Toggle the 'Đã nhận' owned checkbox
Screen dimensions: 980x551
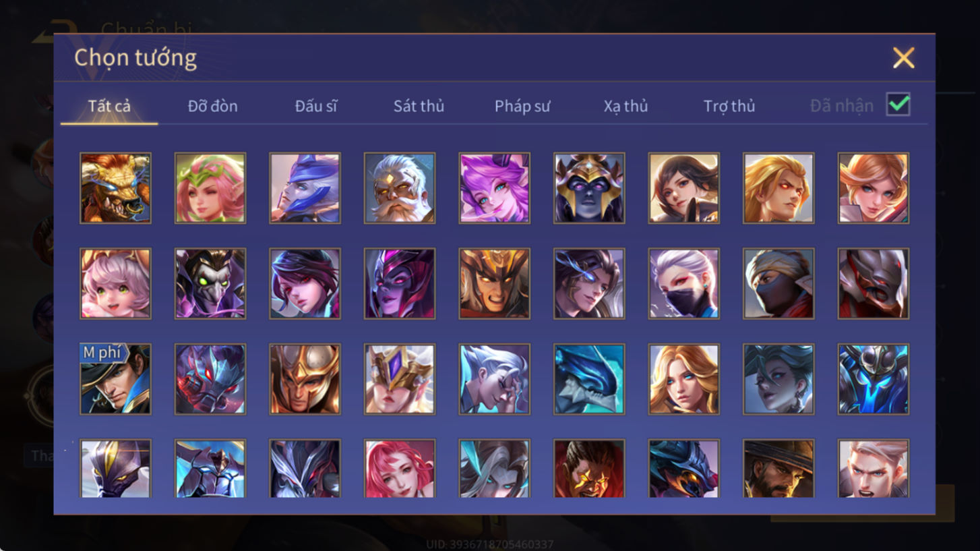[898, 105]
